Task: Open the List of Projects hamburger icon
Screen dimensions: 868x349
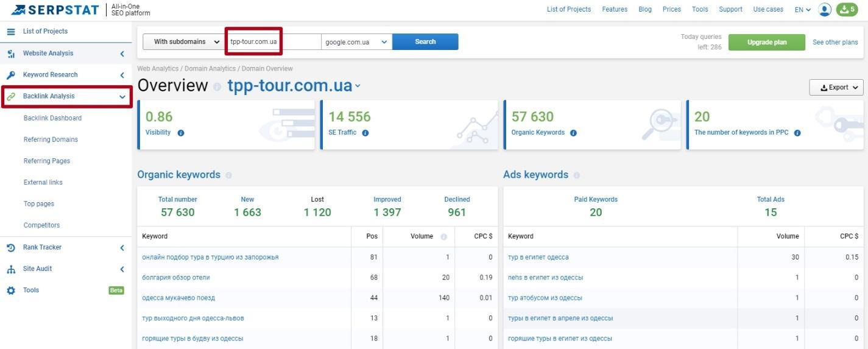Action: pyautogui.click(x=11, y=32)
